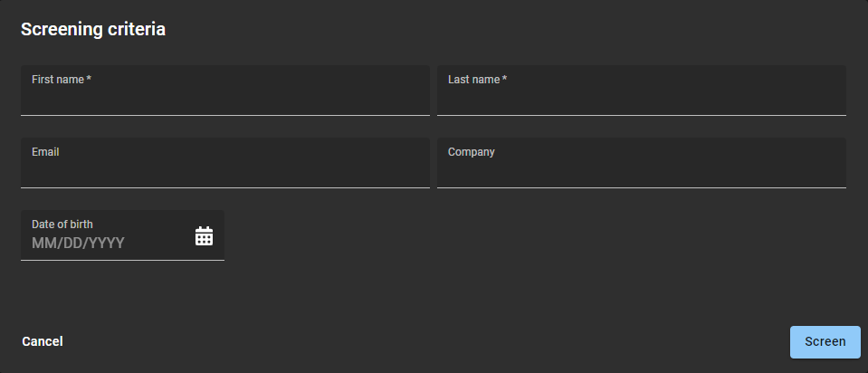Click the "Last name" field label
Screen dimensions: 868x373
[x=473, y=80]
